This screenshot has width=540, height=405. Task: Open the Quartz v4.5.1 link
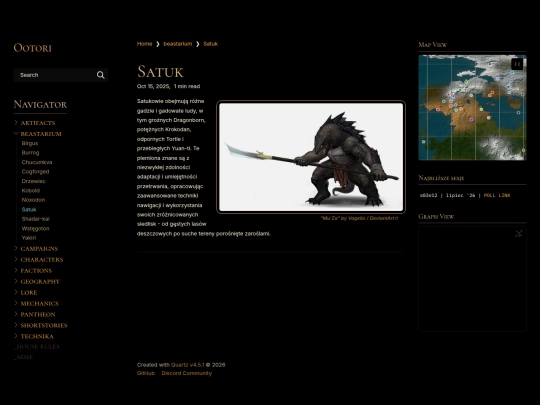(x=188, y=365)
